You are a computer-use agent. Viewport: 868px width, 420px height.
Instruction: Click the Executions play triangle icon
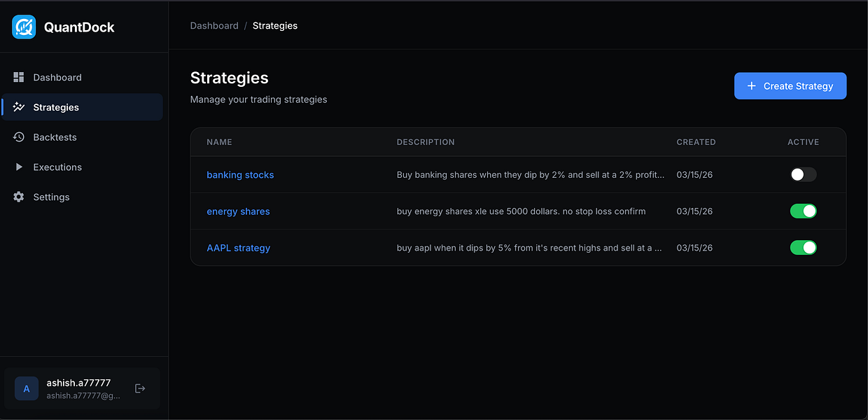tap(19, 167)
